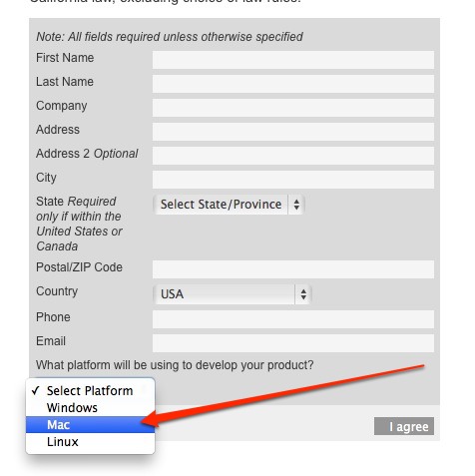This screenshot has height=476, width=475.
Task: Click the Postal/ZIP Code field
Action: [293, 269]
